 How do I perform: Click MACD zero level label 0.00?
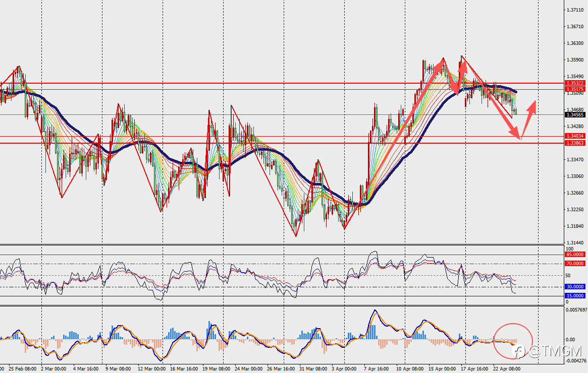[570, 340]
